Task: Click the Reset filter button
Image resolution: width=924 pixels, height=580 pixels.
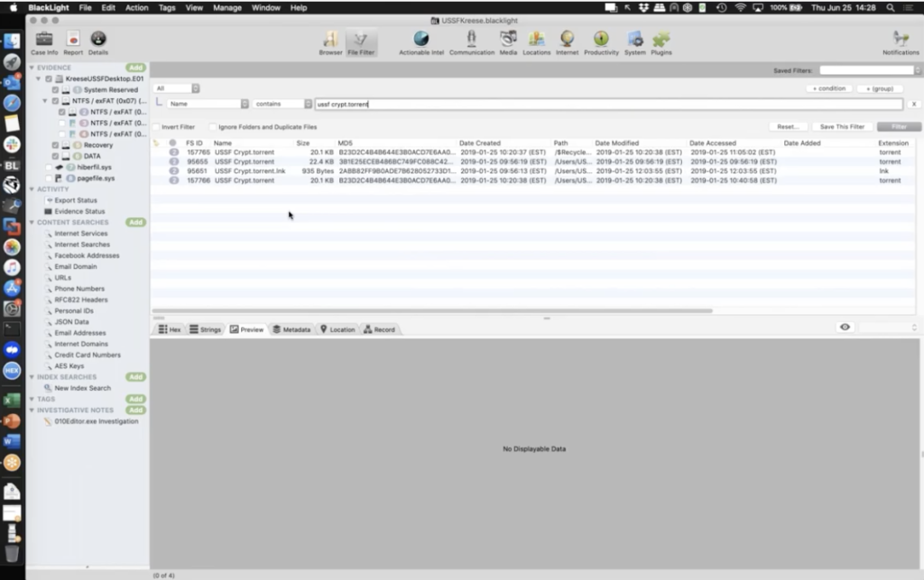Action: (788, 127)
